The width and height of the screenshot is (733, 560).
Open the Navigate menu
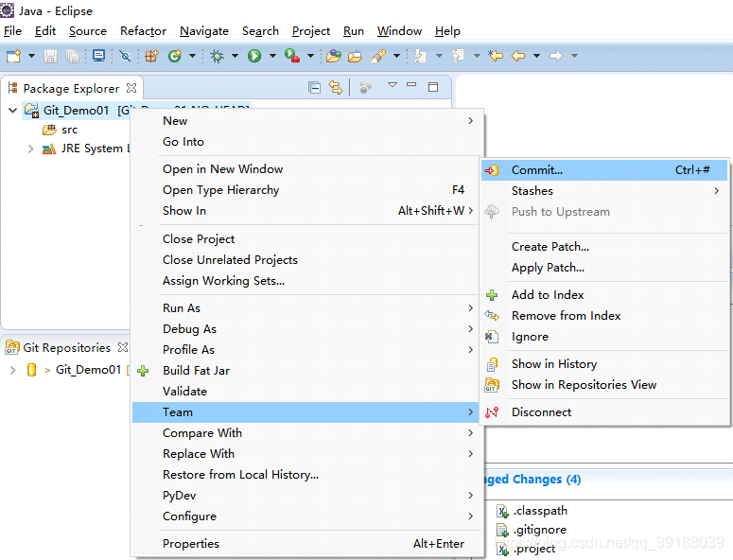[204, 31]
